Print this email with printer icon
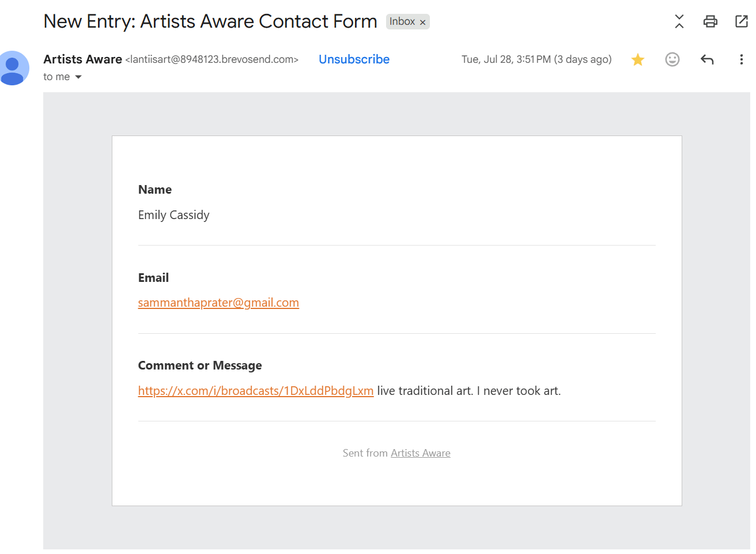This screenshot has height=554, width=756. pos(710,21)
